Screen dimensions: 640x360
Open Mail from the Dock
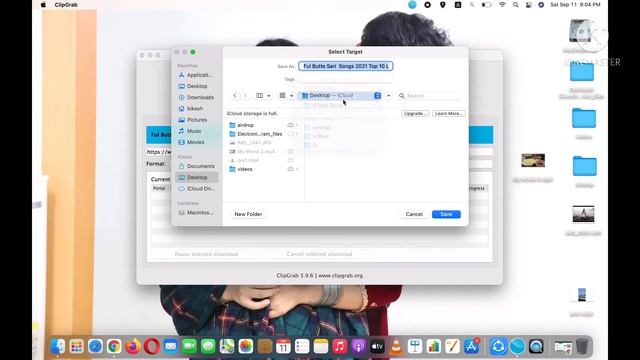pyautogui.click(x=170, y=347)
